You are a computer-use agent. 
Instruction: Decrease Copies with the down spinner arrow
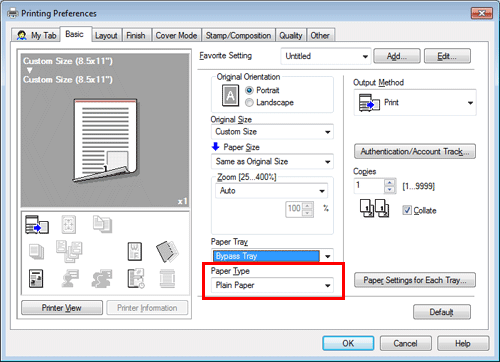pyautogui.click(x=389, y=190)
